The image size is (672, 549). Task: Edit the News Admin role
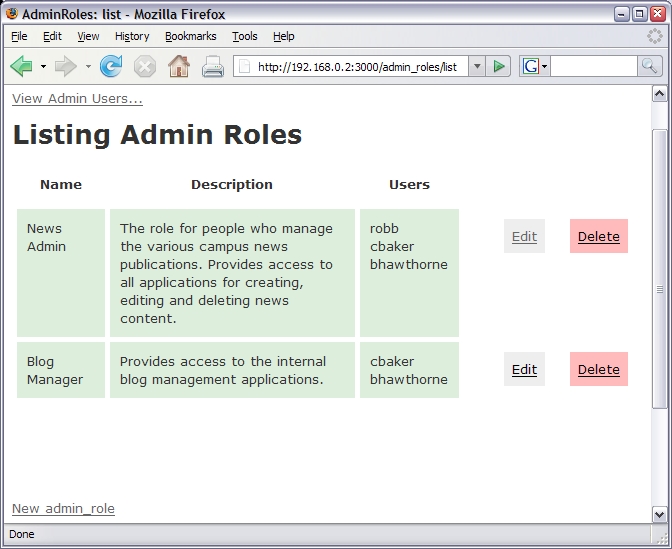pos(524,236)
